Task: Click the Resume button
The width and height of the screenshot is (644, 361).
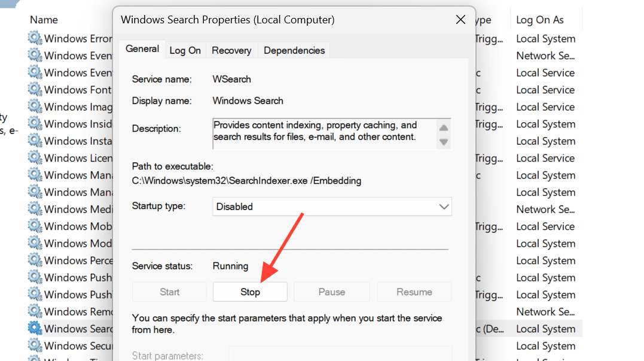Action: tap(414, 292)
